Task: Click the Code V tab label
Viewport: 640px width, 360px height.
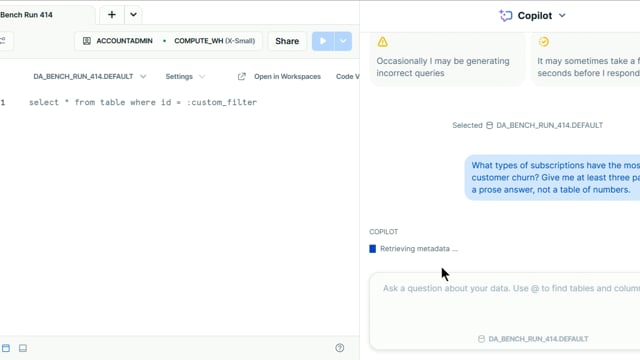Action: click(347, 77)
